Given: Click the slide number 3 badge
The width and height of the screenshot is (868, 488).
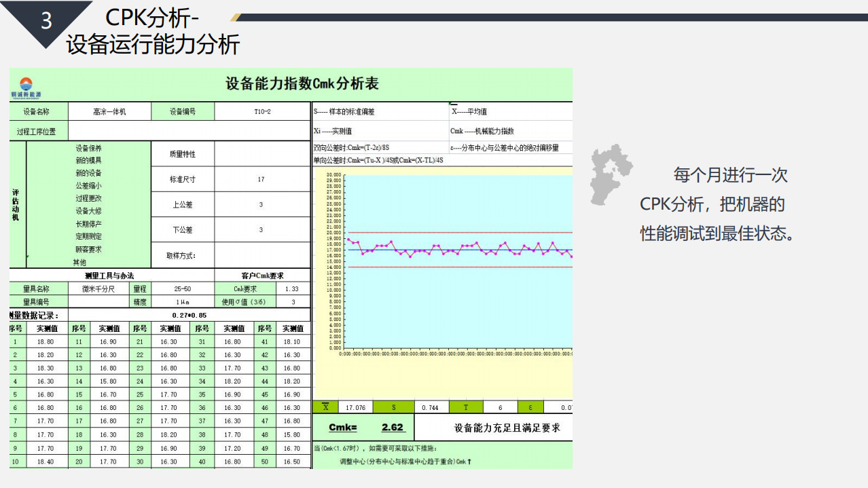Looking at the screenshot, I should pos(46,22).
